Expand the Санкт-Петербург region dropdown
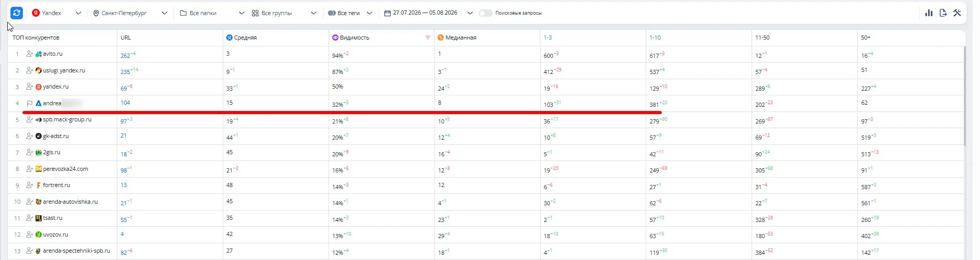 [x=130, y=13]
